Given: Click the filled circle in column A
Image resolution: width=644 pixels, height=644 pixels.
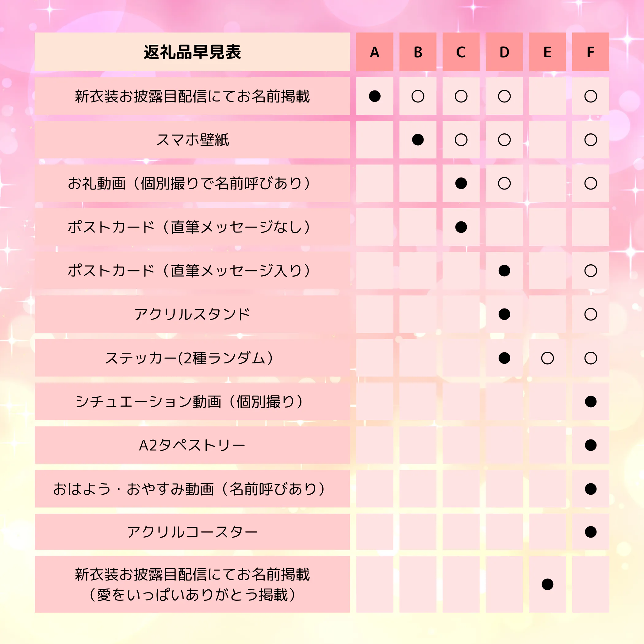Looking at the screenshot, I should click(x=375, y=96).
